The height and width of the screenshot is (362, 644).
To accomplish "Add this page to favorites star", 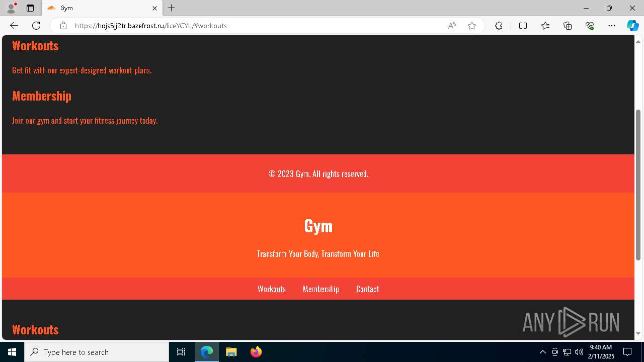I will tap(472, 26).
